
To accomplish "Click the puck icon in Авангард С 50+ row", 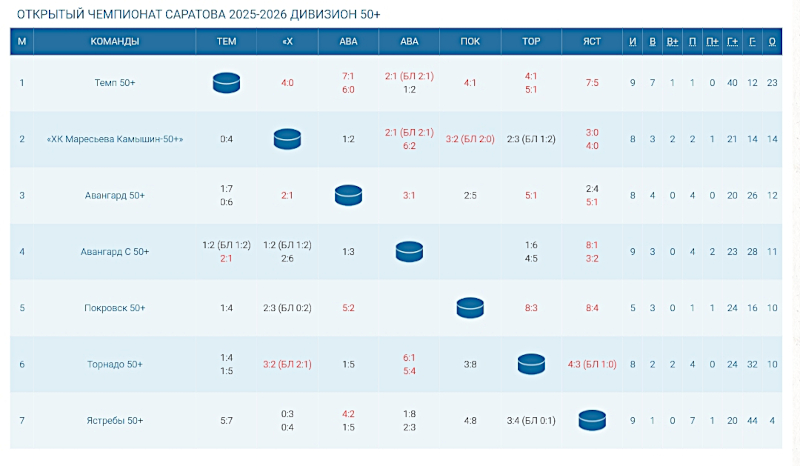I will (409, 251).
